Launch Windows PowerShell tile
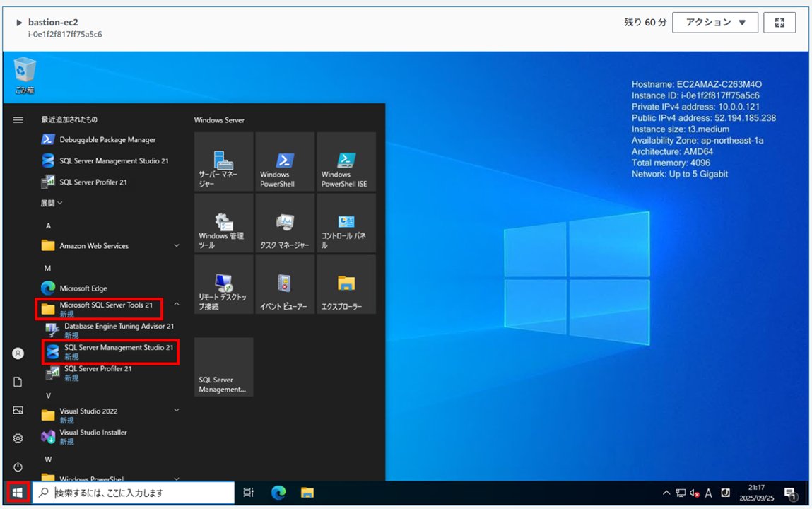This screenshot has height=509, width=812. coord(285,162)
